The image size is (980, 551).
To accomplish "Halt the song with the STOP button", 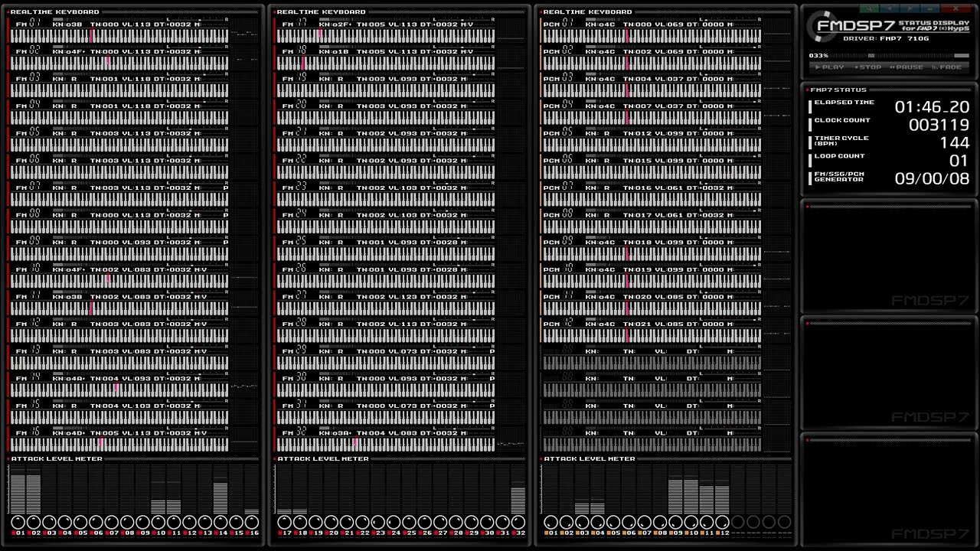I will coord(868,67).
